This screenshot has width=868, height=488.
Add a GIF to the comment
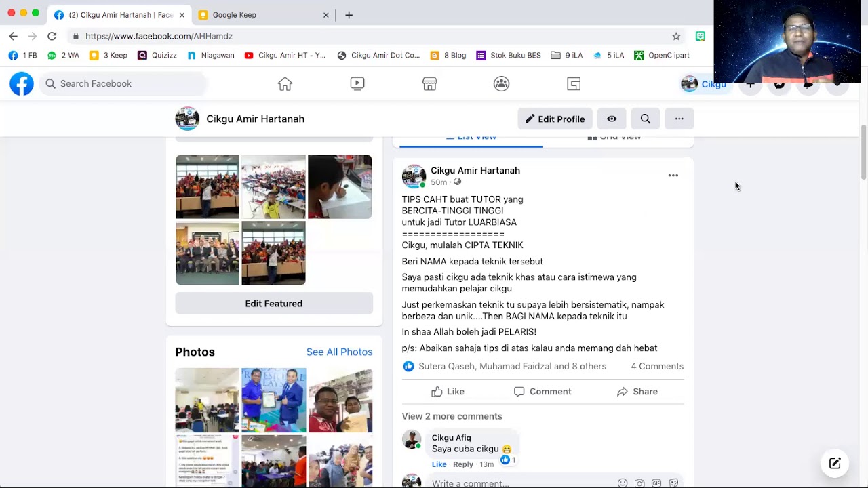click(656, 483)
